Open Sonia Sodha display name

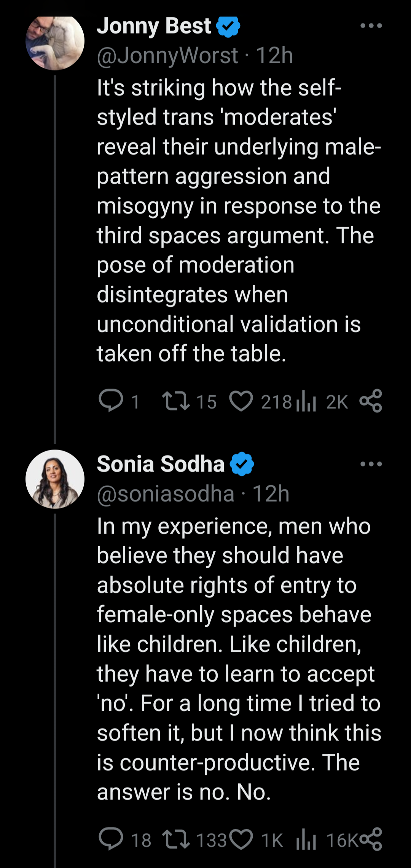[161, 464]
